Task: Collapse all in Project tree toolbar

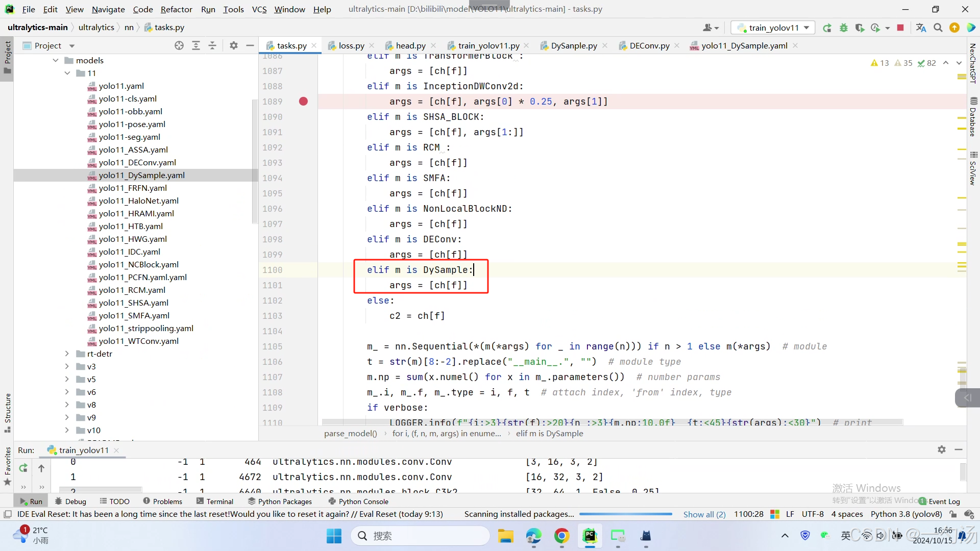Action: [212, 45]
